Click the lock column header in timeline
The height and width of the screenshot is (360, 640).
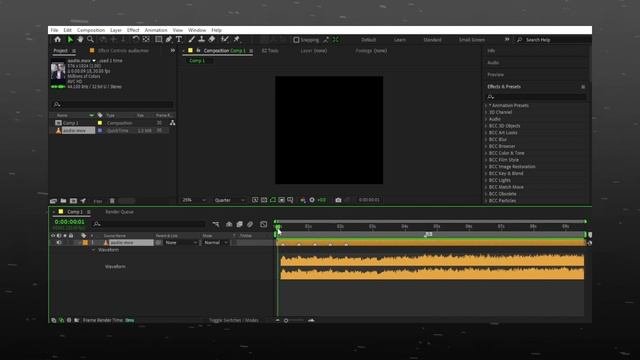[x=71, y=236]
